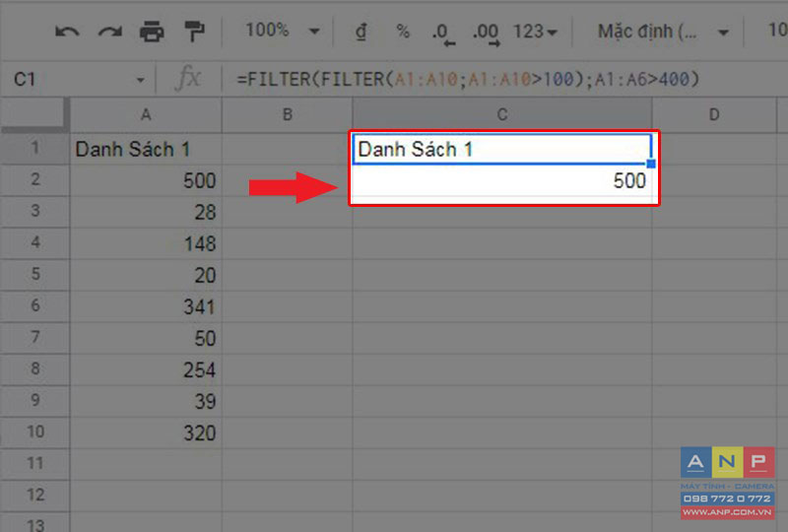
Task: Open the 100% zoom dropdown
Action: (282, 31)
